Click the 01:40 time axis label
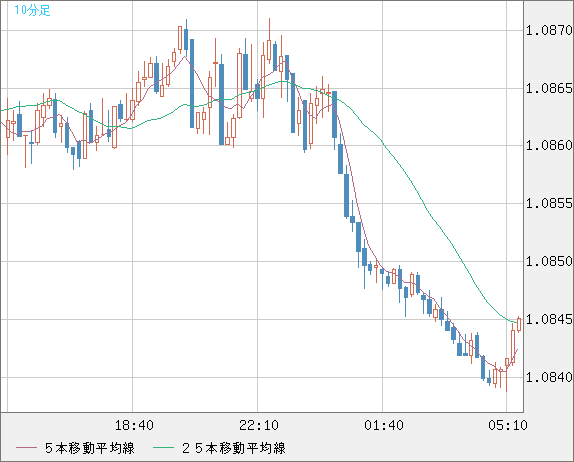 [x=384, y=425]
